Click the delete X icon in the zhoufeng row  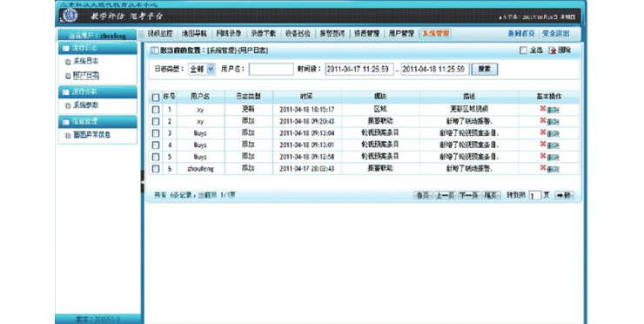coord(543,167)
